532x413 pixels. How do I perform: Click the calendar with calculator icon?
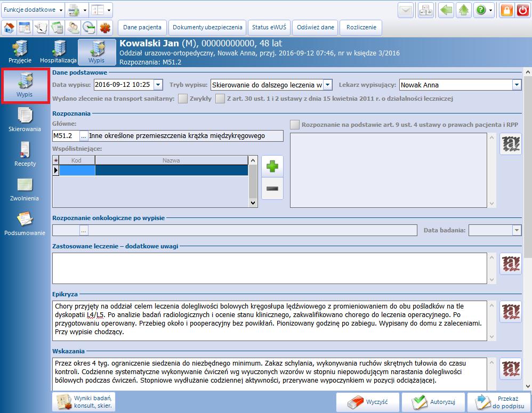(x=57, y=28)
